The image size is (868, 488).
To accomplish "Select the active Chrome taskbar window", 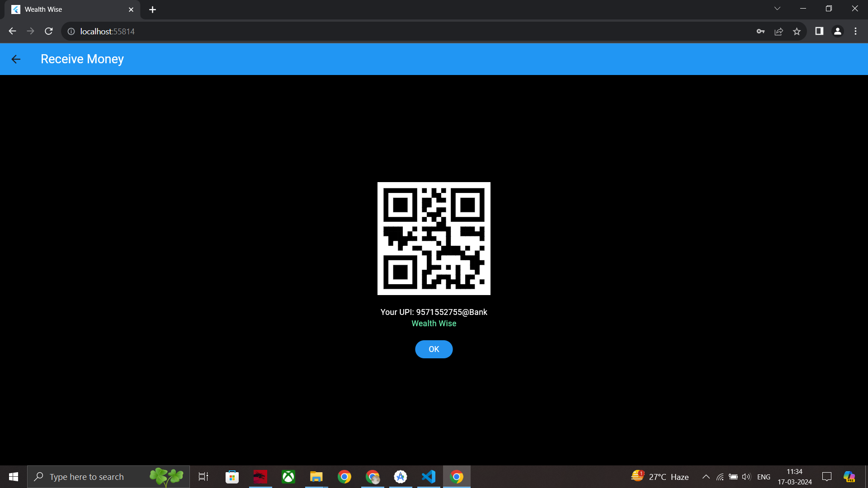I will 457,477.
